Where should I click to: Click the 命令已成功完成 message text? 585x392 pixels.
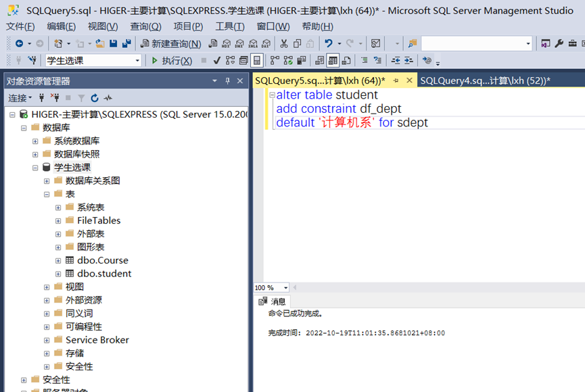tap(295, 314)
